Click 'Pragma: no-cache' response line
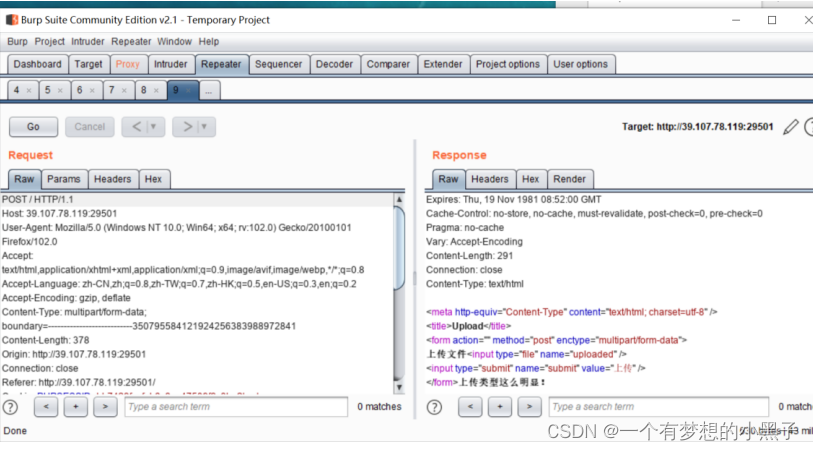 tap(465, 228)
